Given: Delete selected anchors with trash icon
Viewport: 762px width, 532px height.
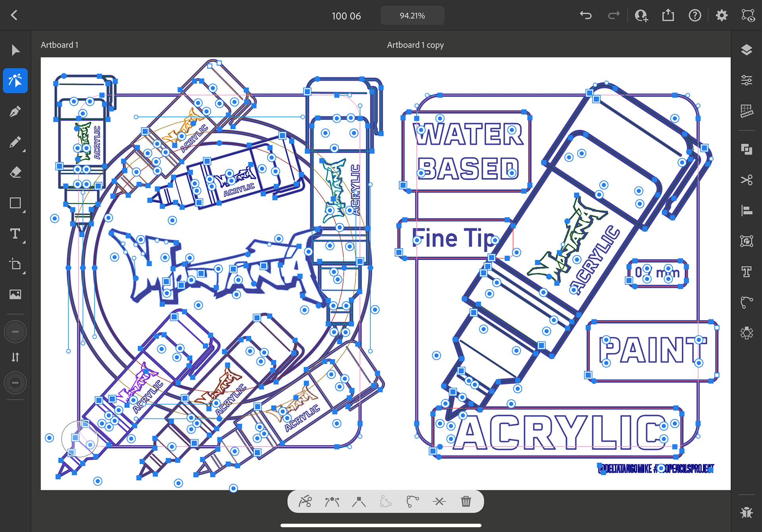Looking at the screenshot, I should point(466,501).
